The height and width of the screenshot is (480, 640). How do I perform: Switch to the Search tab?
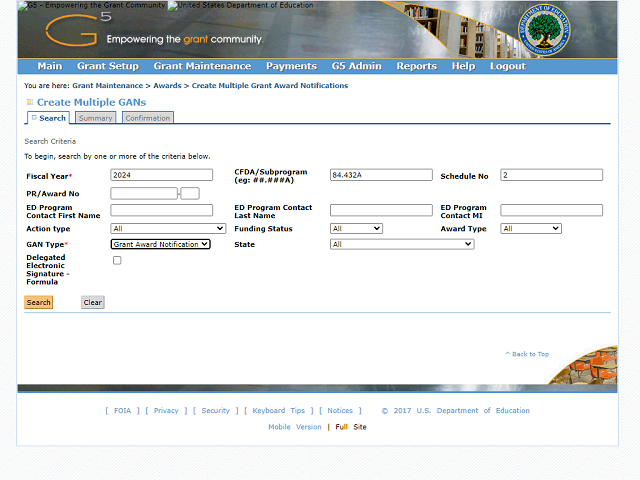click(49, 118)
